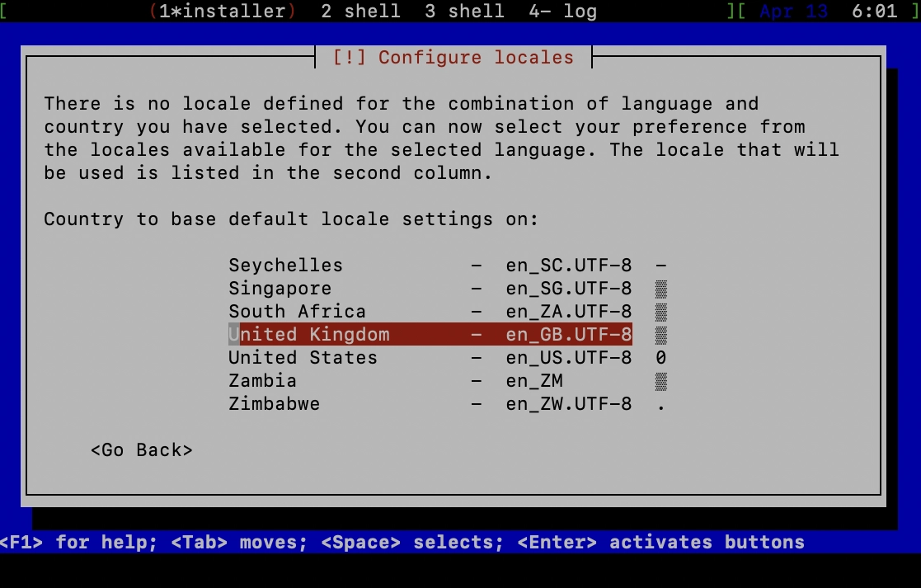This screenshot has width=921, height=588.
Task: Click the scrollbar bottom marker beside Zimbabwe
Action: click(x=660, y=404)
